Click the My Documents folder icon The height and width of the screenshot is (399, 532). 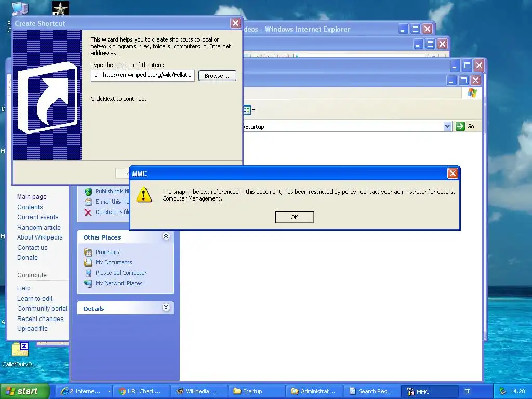click(88, 262)
